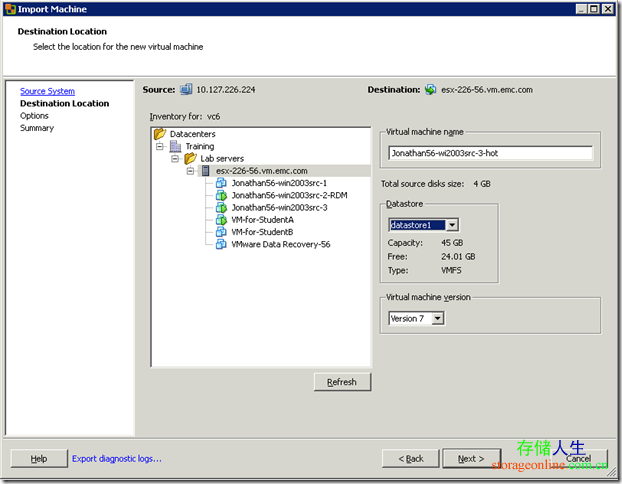The height and width of the screenshot is (484, 622).
Task: Click the destination text esx-226-56.vm.emc.com at top
Action: 487,90
